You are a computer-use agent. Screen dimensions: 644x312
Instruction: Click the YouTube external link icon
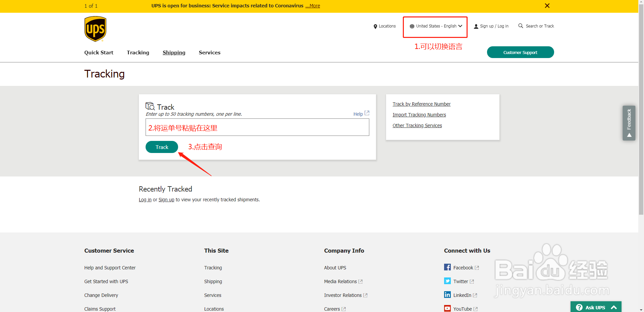(x=476, y=309)
